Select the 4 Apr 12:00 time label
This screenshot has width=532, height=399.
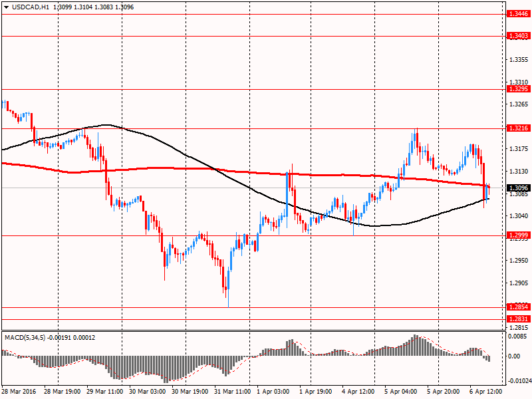tap(358, 392)
